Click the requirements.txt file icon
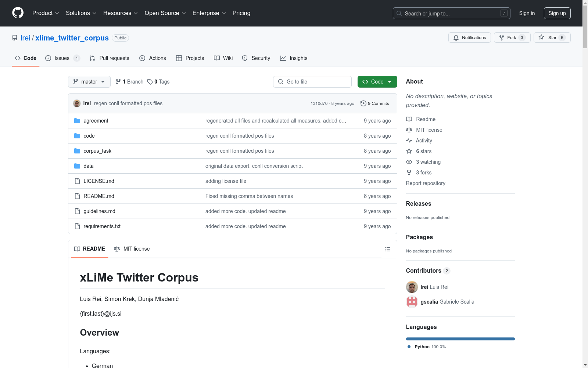 pyautogui.click(x=77, y=226)
